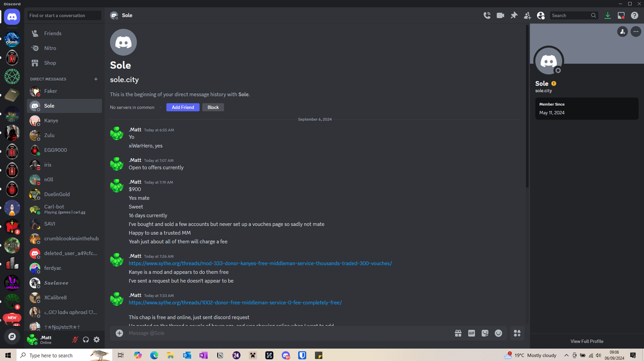The image size is (644, 361).
Task: Click the message attachment plus button
Action: [119, 333]
